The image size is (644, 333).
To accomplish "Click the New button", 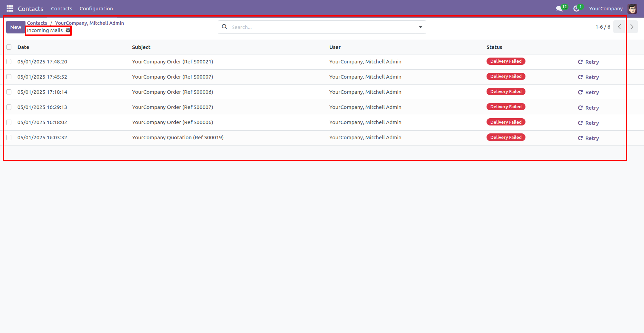I will [x=15, y=27].
